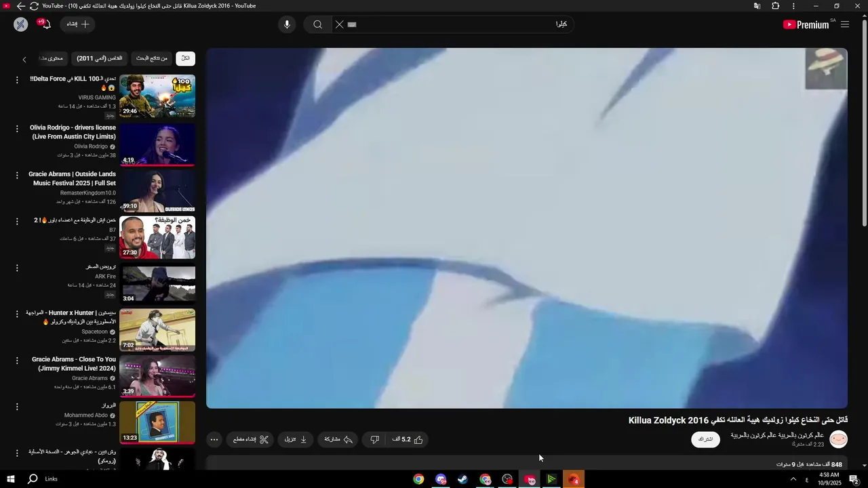This screenshot has width=868, height=488.
Task: Open the hamburger guide menu
Action: (x=845, y=24)
